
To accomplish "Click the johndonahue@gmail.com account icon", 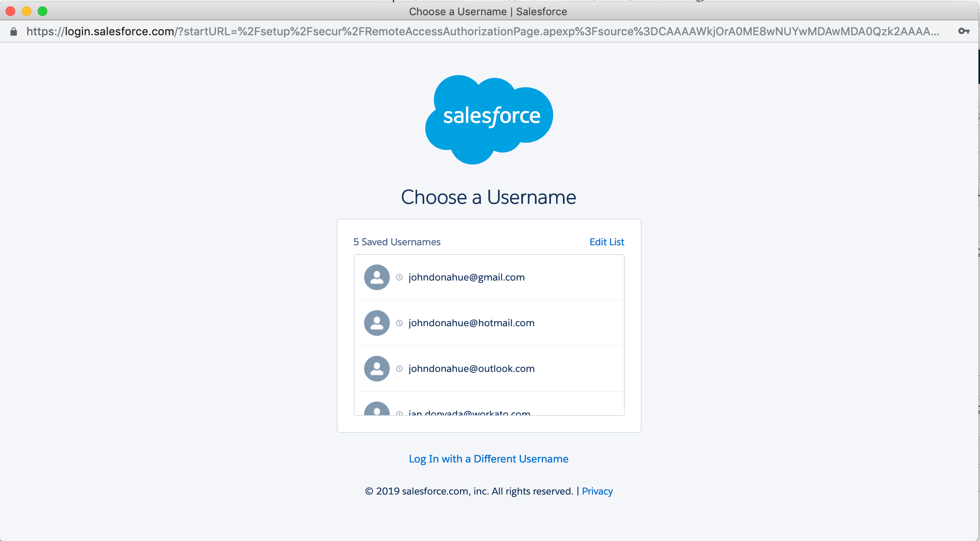I will coord(377,277).
